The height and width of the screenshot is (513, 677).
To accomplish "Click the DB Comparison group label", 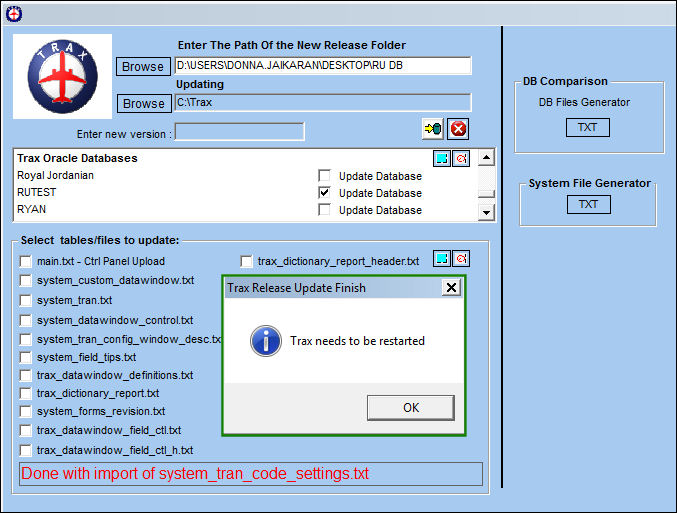I will 565,81.
